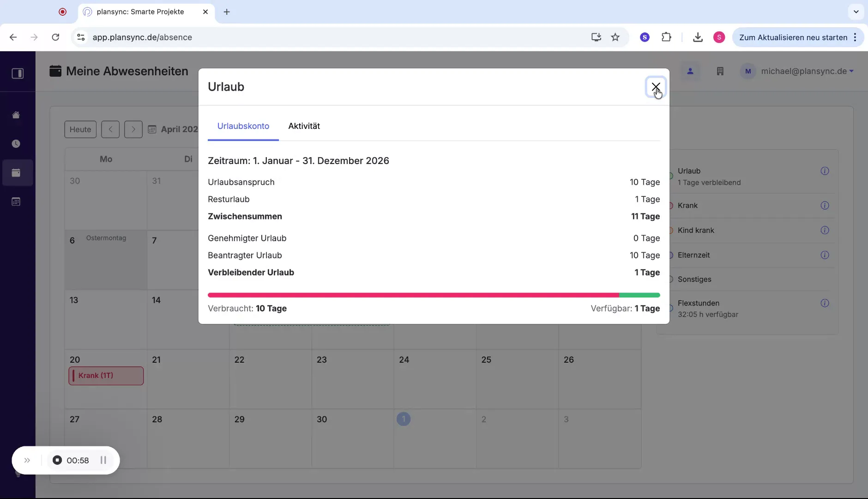Open the clock time tracking icon
The image size is (868, 499).
point(16,144)
